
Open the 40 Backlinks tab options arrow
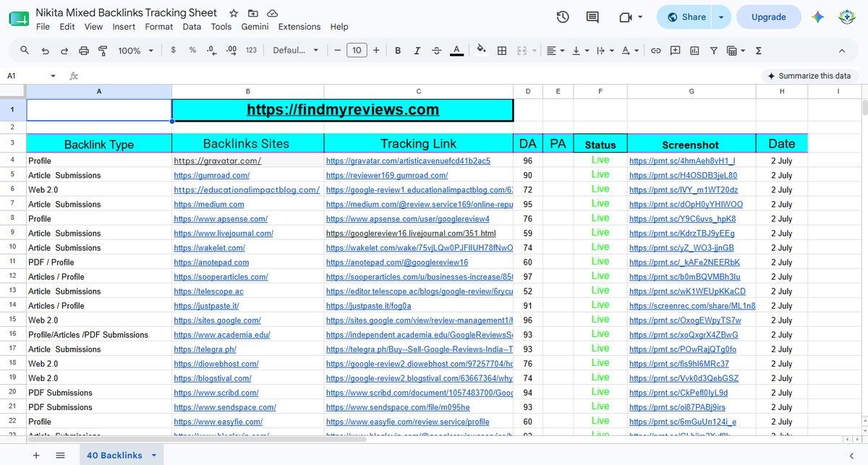[x=154, y=455]
